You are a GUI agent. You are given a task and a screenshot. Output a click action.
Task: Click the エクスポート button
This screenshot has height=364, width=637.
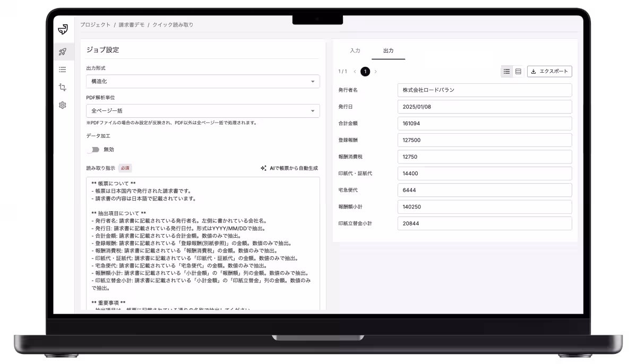[x=549, y=71]
